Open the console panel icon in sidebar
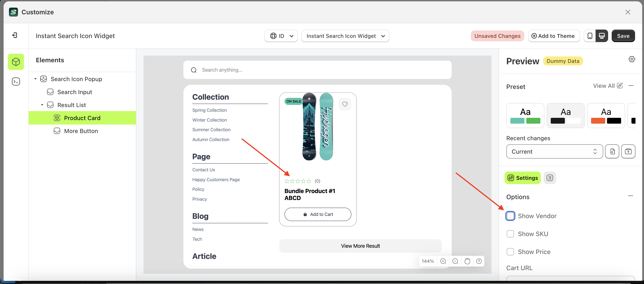The width and height of the screenshot is (644, 284). pyautogui.click(x=16, y=81)
